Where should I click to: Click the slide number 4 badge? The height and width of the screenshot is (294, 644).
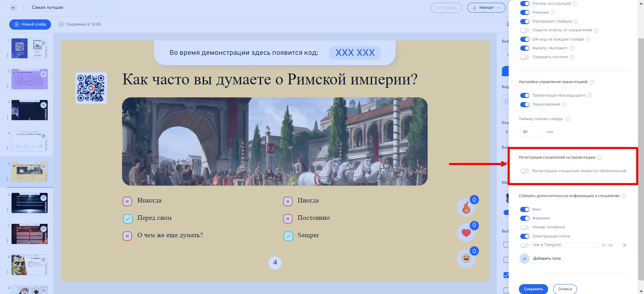tap(275, 263)
